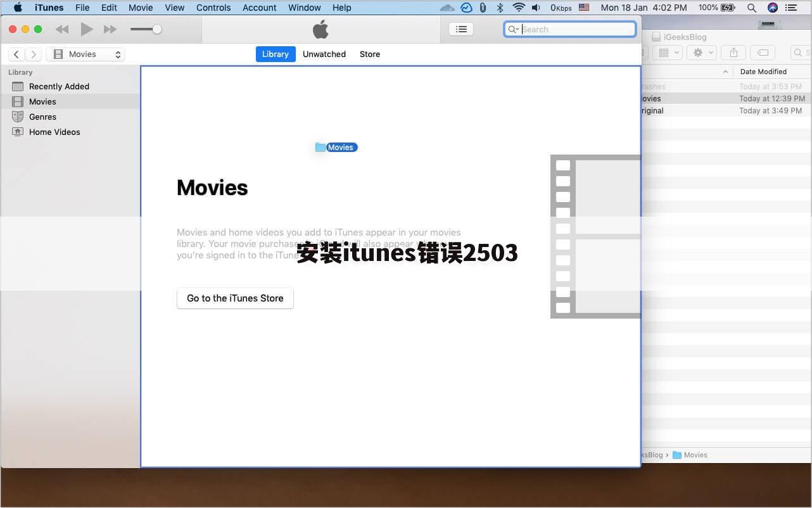Switch to the Store tab

pos(370,54)
